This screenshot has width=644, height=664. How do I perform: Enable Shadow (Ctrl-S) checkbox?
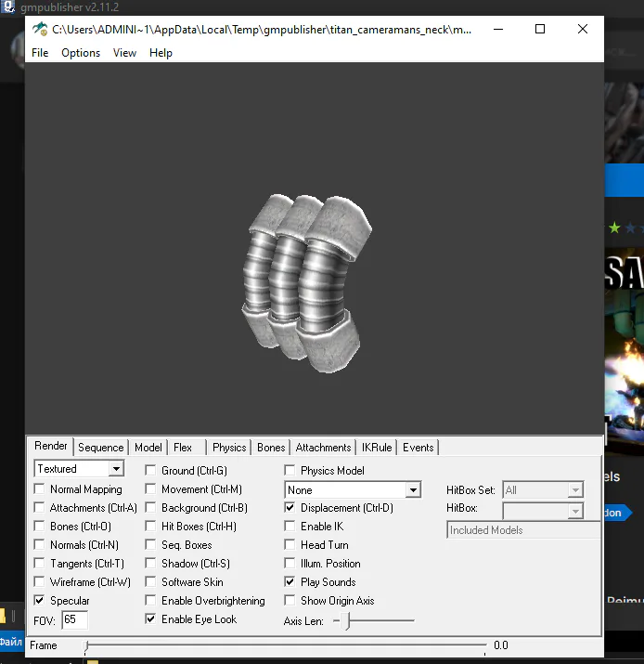coord(150,564)
